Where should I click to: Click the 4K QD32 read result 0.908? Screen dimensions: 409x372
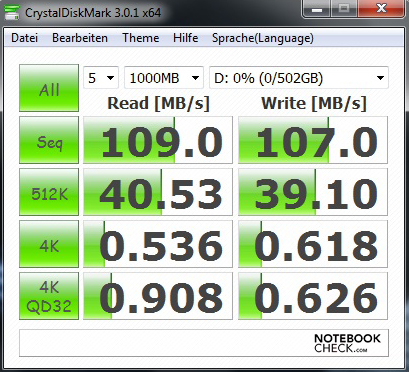(x=158, y=296)
